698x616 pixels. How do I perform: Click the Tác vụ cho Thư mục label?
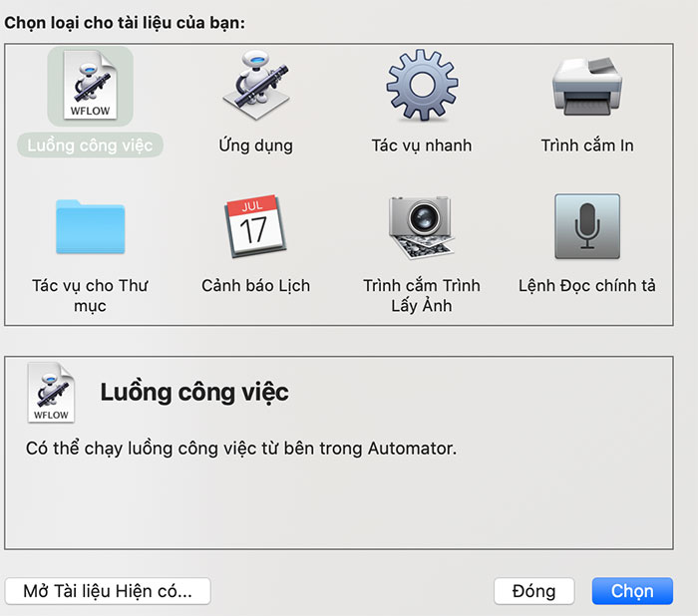90,295
